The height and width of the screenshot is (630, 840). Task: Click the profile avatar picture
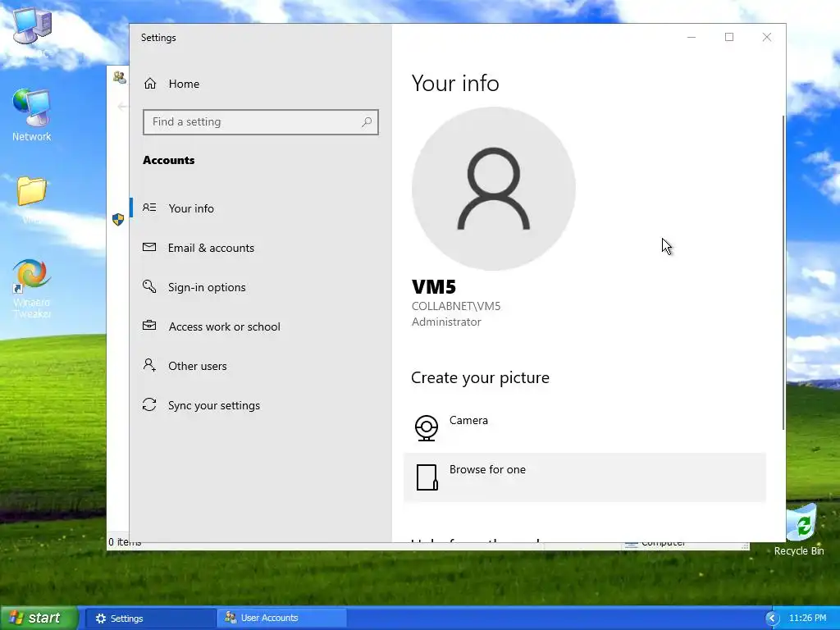493,189
